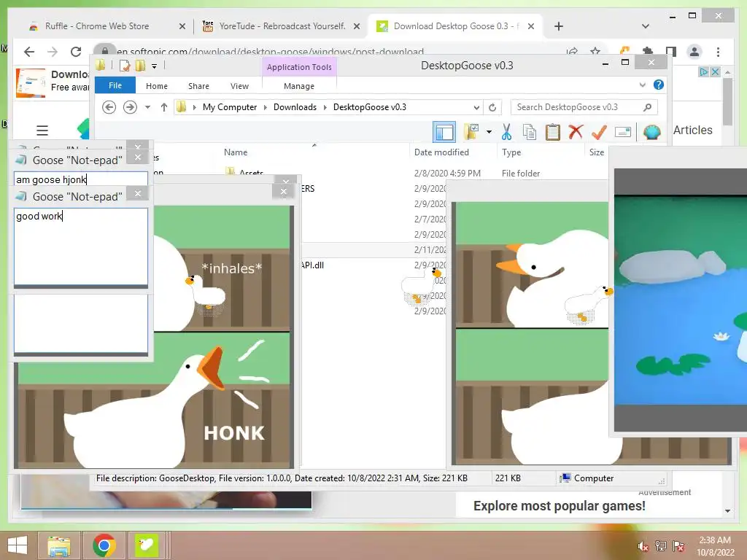Click the Paste clipboard icon
Screen dimensions: 747x560
click(553, 132)
